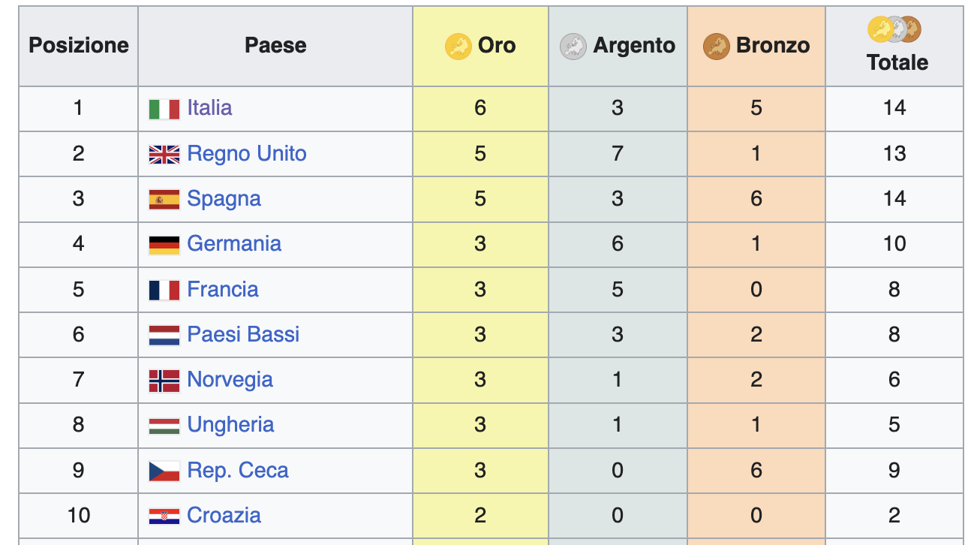This screenshot has width=980, height=545.
Task: Click the Spanish flag icon
Action: click(164, 199)
